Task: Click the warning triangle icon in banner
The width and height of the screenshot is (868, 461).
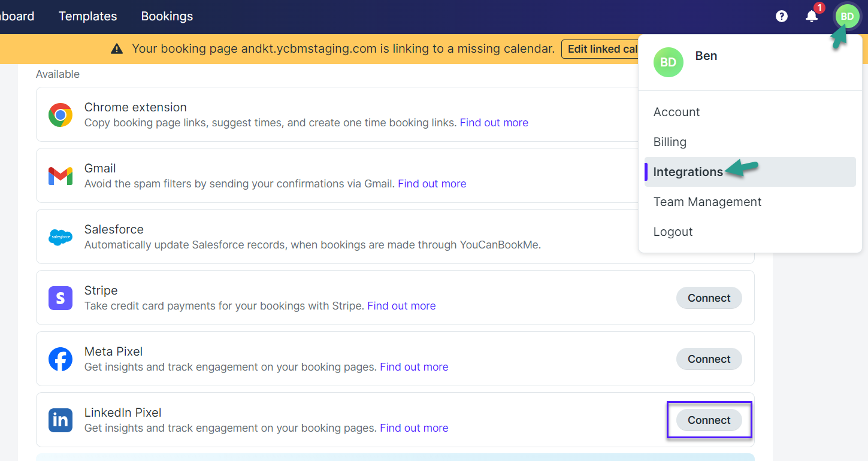Action: 117,49
